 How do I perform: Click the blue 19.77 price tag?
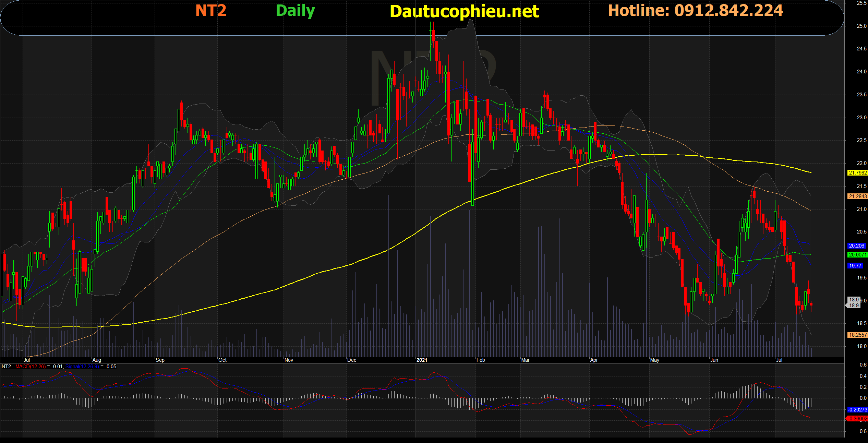pos(855,266)
